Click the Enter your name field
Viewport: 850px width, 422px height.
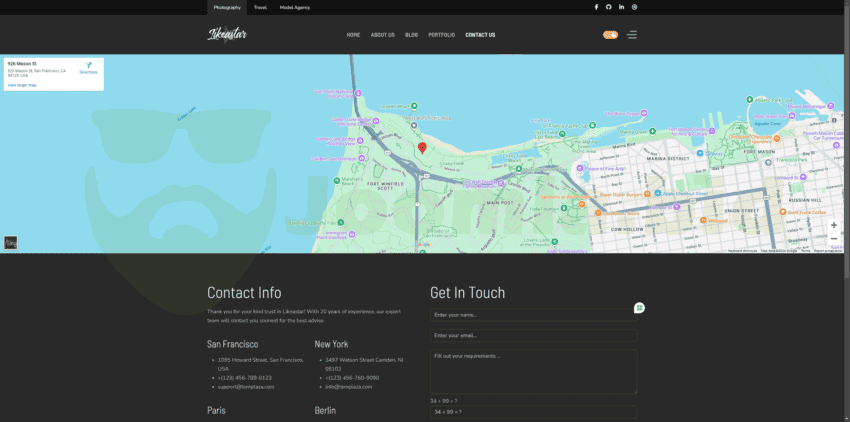click(533, 315)
